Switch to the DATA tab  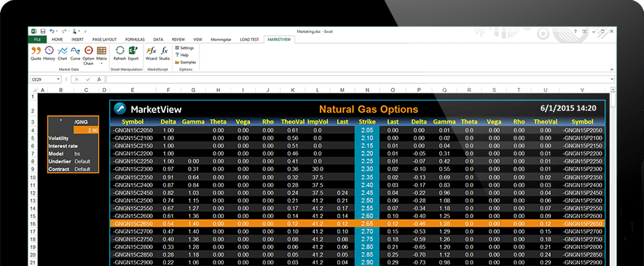coord(158,39)
